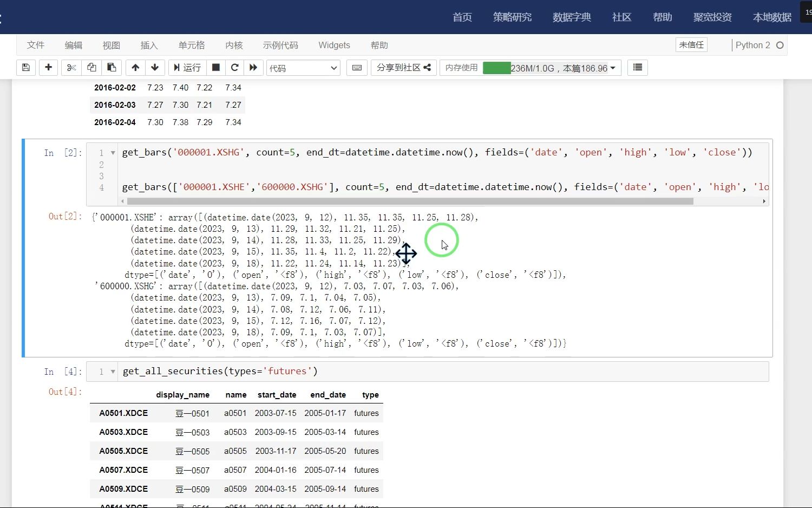The width and height of the screenshot is (812, 508).
Task: Open 数据字典 in the top navigation
Action: (x=572, y=17)
